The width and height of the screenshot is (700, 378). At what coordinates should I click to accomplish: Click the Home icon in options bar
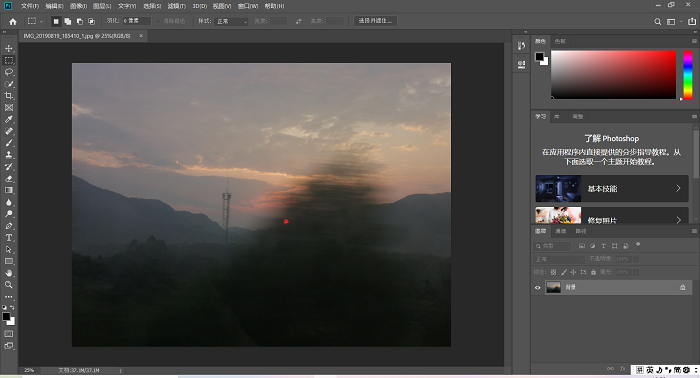[12, 21]
